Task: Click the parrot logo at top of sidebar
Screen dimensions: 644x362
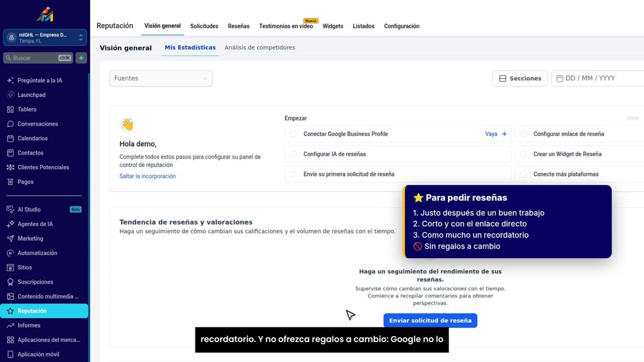Action: click(45, 15)
